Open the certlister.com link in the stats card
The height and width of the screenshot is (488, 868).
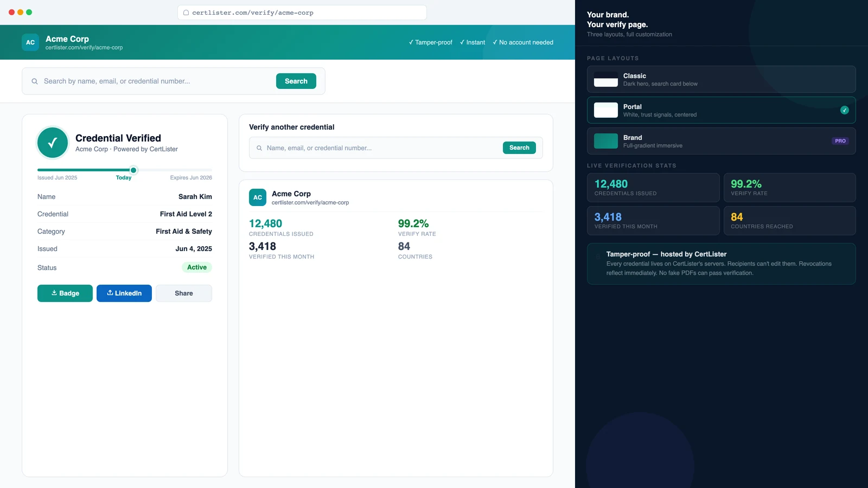click(310, 203)
